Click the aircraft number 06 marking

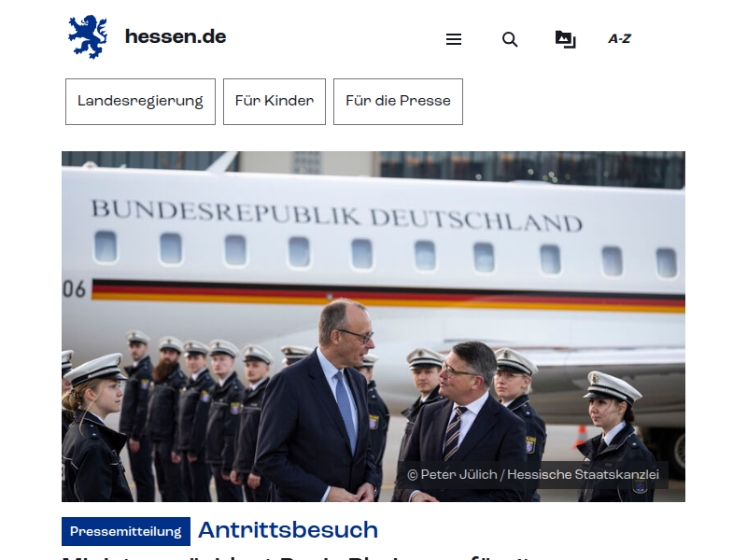tap(75, 289)
